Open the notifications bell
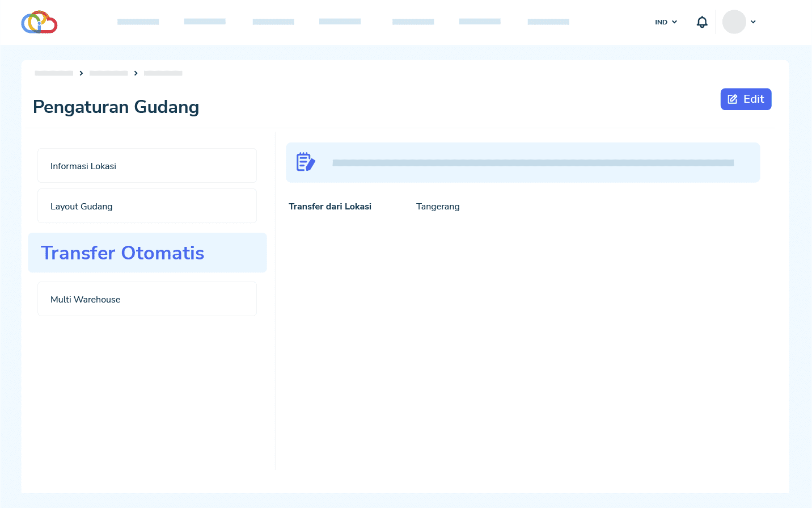The image size is (812, 508). [702, 22]
